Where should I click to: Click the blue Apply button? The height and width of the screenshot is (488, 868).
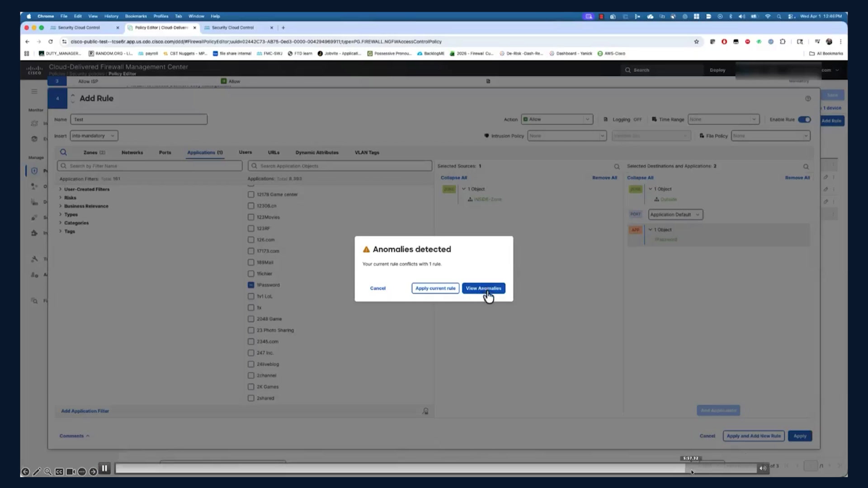(800, 436)
